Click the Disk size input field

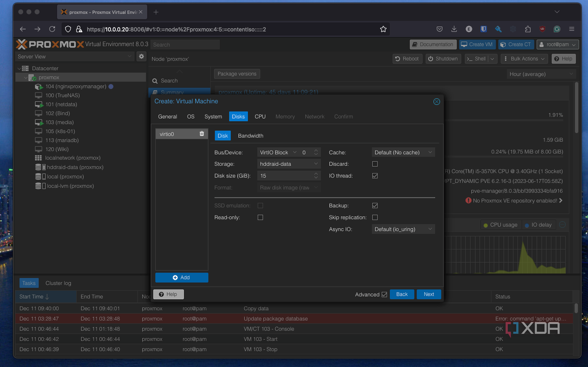(284, 176)
